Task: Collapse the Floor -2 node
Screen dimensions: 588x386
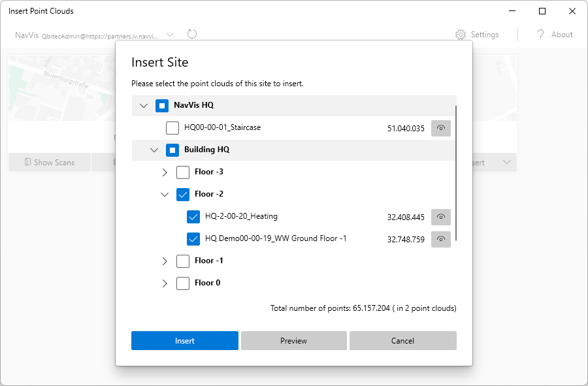Action: click(x=165, y=195)
